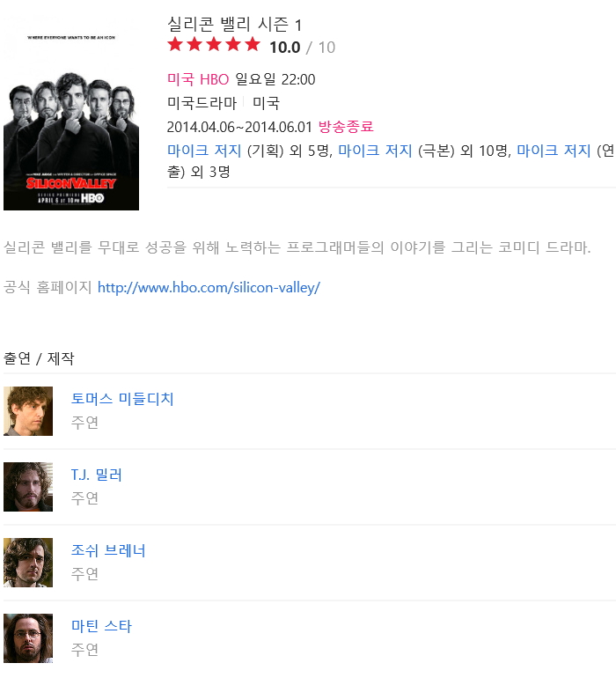Open the Silicon Valley poster image
The image size is (616, 700).
click(71, 111)
